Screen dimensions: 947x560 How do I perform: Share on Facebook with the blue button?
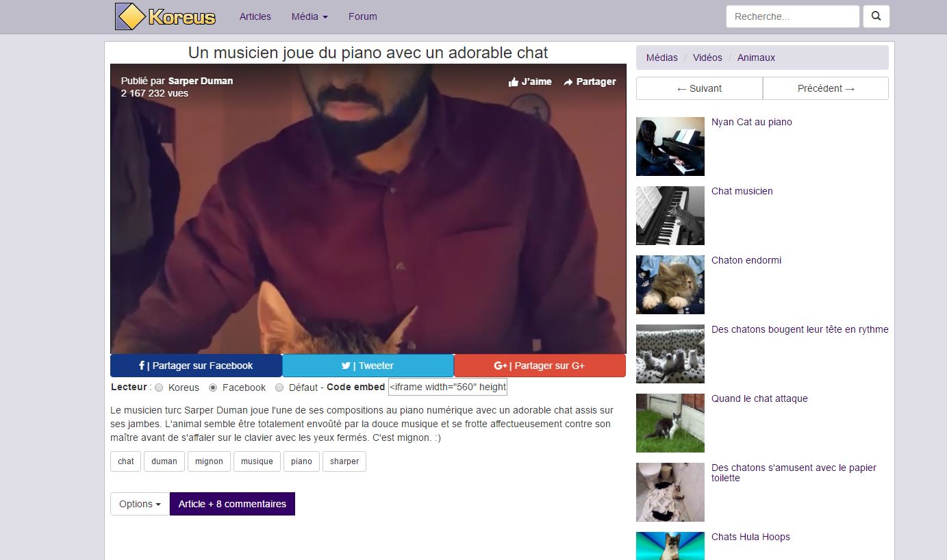(196, 366)
